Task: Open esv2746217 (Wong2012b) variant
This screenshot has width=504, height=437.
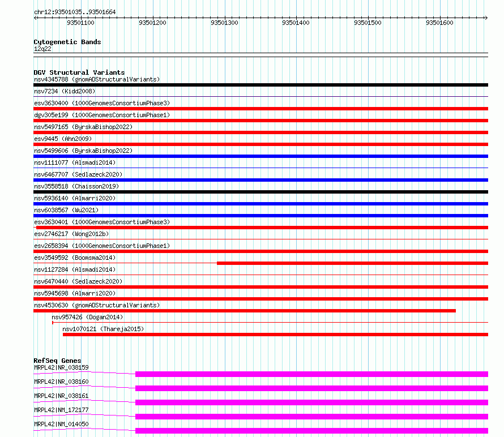Action: coord(71,234)
